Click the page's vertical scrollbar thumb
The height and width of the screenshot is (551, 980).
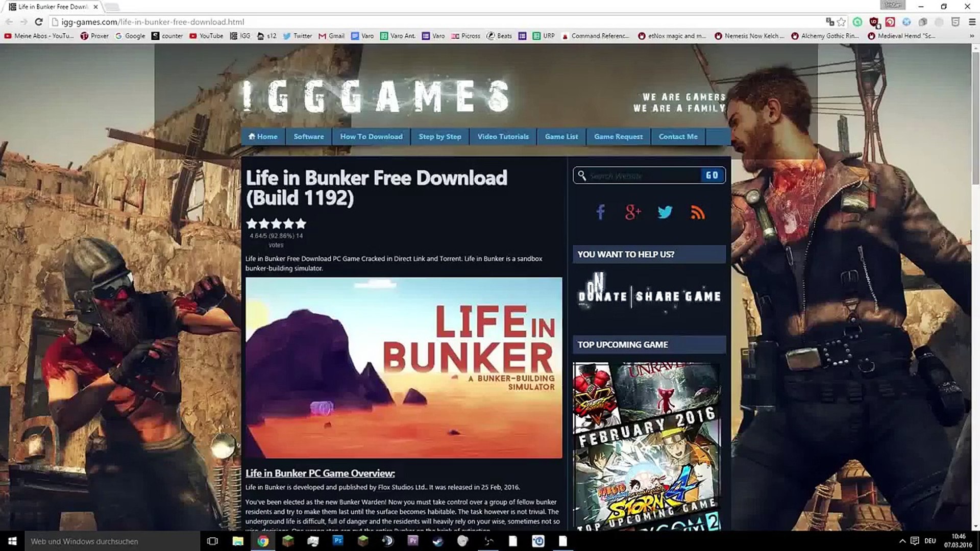[975, 117]
